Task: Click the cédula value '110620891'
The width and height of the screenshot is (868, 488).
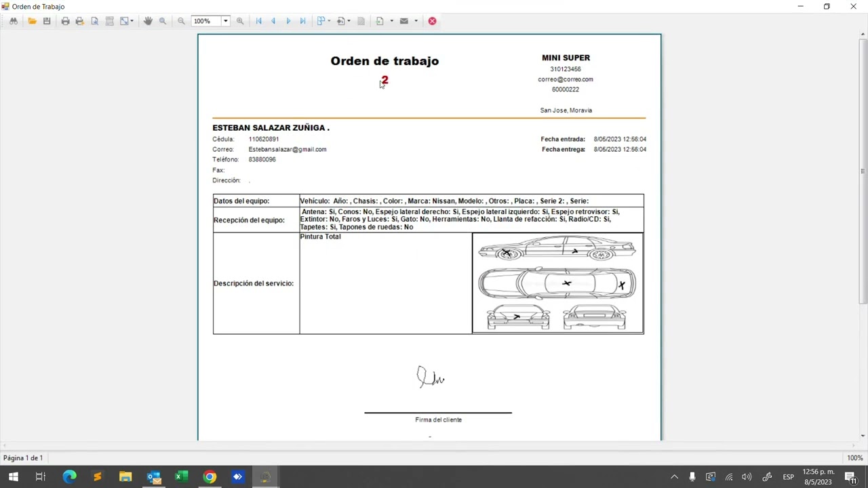Action: [x=264, y=139]
